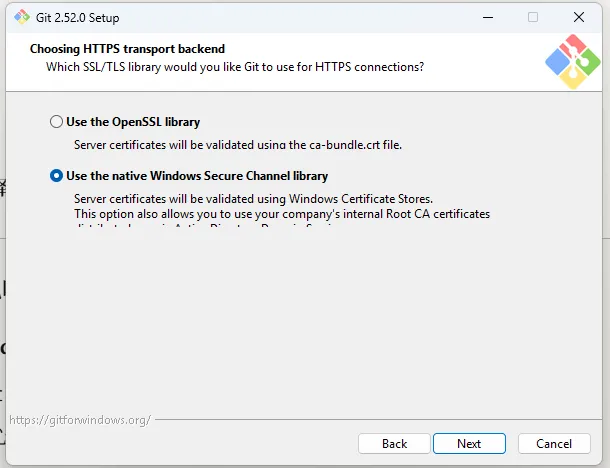The height and width of the screenshot is (468, 610).
Task: Click the ca-bundle.crt description text
Action: coord(238,145)
